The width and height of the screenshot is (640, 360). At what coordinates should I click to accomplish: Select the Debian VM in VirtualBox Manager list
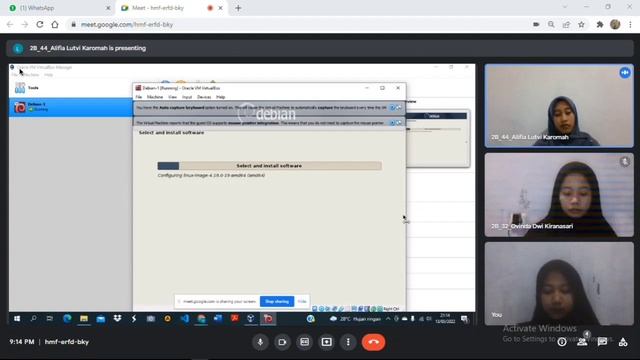coord(71,107)
